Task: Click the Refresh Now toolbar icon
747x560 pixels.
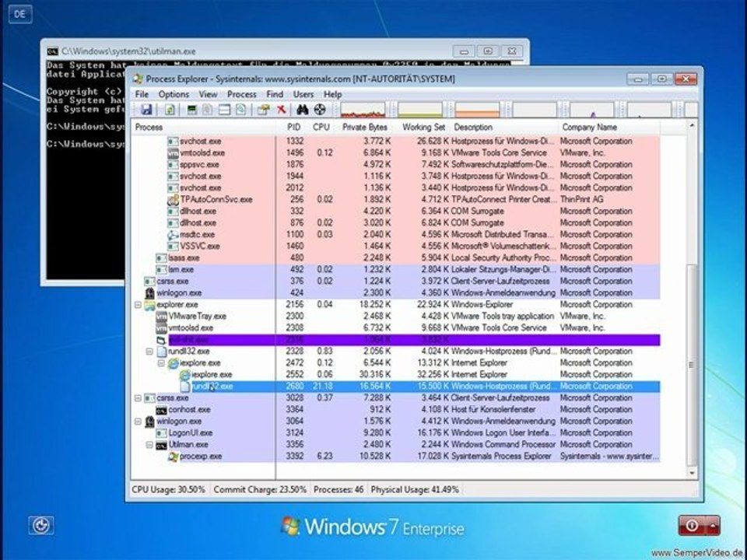Action: click(x=170, y=110)
